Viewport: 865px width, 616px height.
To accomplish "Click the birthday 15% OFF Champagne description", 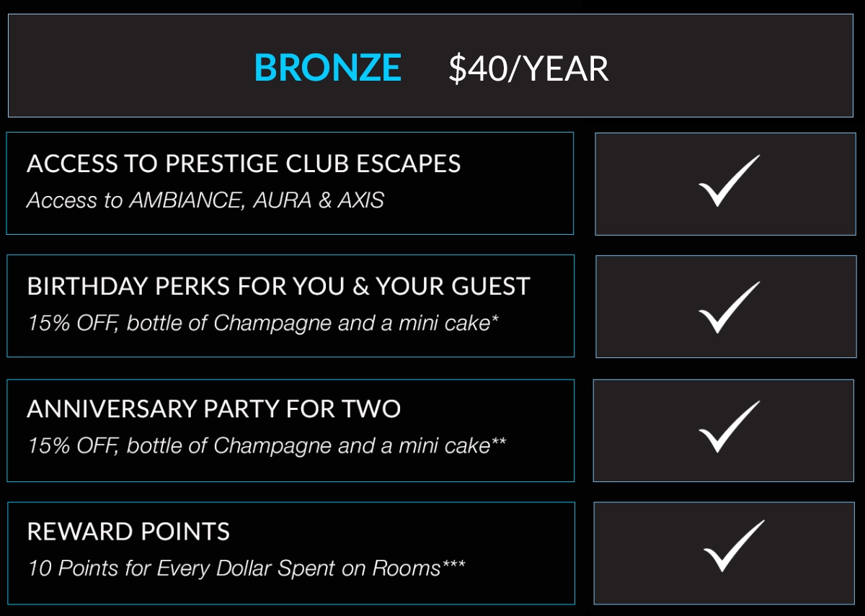I will tap(258, 323).
